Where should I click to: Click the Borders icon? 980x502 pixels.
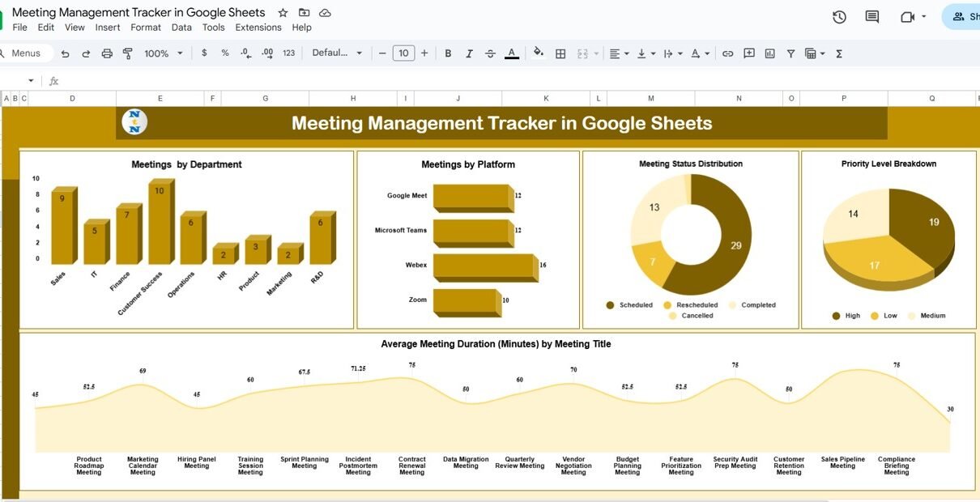[x=560, y=53]
